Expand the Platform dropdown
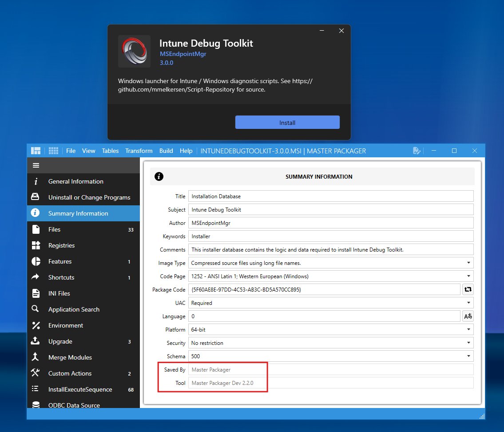504x432 pixels. 331,330
